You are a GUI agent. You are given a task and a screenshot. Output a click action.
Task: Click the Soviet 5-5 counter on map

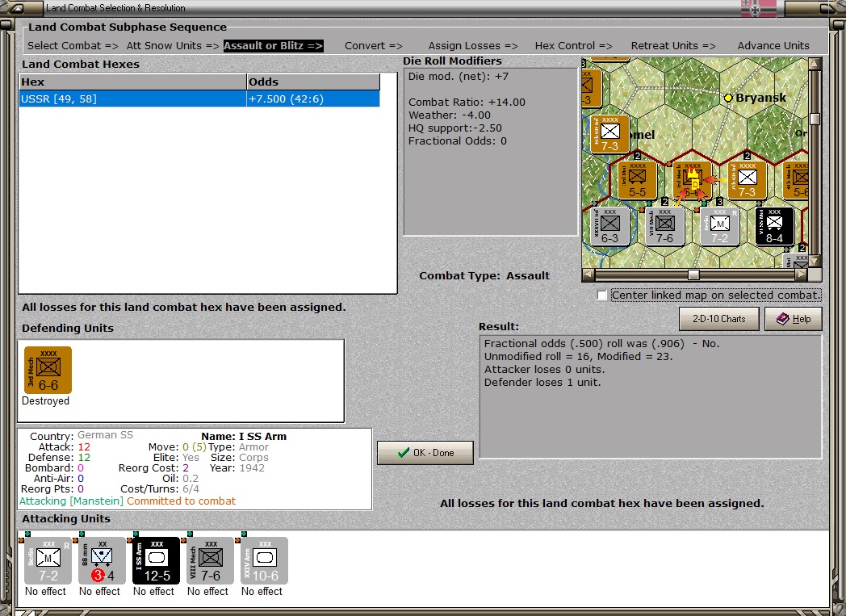tap(637, 180)
